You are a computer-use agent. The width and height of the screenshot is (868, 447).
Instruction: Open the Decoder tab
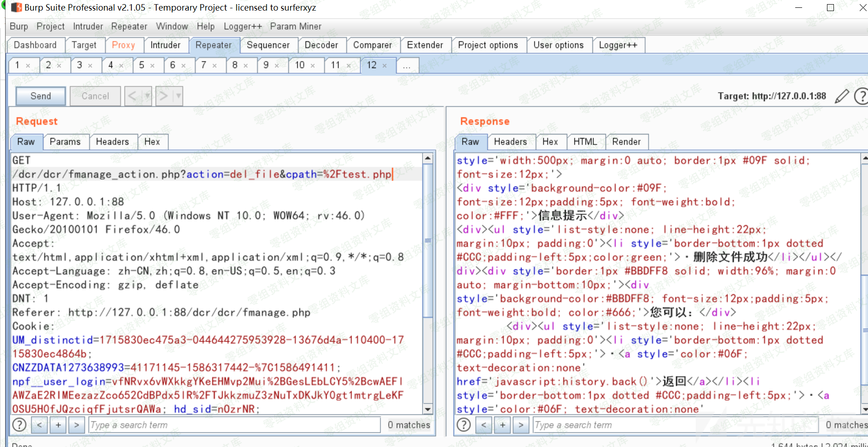tap(321, 45)
